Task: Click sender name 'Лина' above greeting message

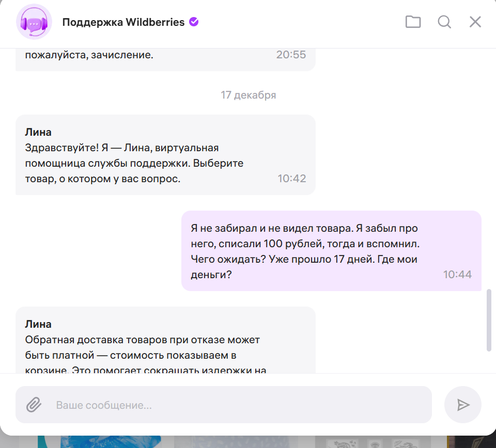Action: 38,132
